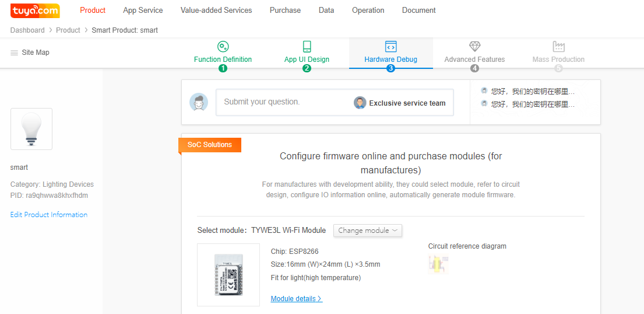Click the module size specification text
This screenshot has height=314, width=644.
coord(326,264)
